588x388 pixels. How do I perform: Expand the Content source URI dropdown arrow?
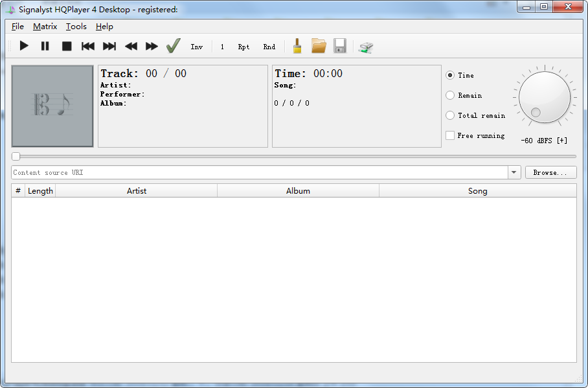coord(514,172)
